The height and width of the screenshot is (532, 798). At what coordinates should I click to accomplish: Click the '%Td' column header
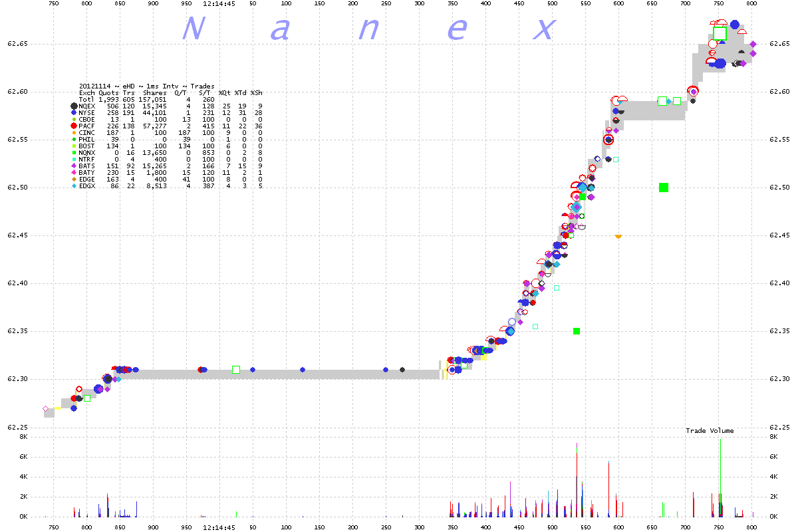[x=241, y=92]
